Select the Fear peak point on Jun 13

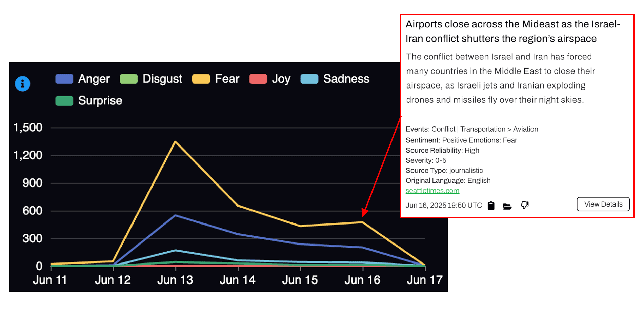point(175,141)
